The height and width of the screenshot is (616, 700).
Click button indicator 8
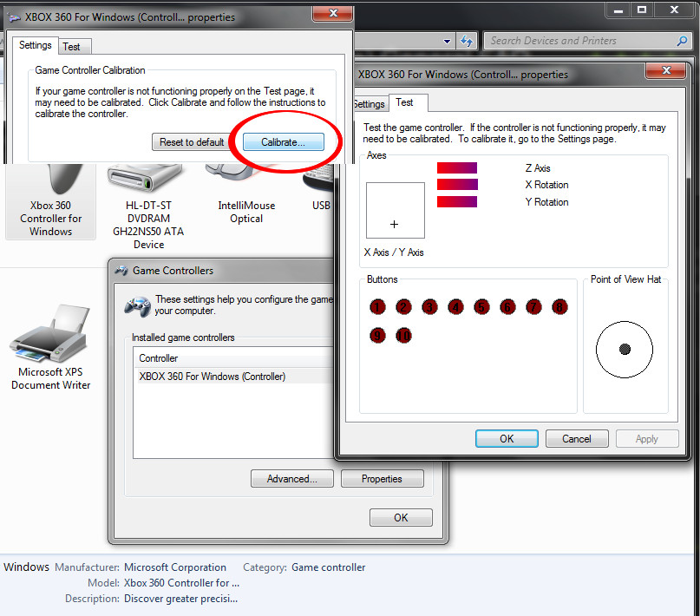[559, 307]
